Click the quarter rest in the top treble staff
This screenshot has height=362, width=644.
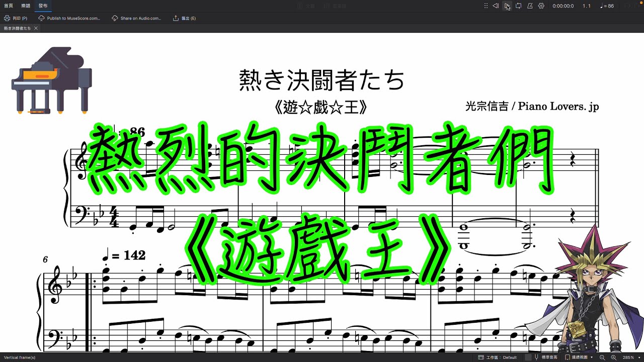(572, 160)
